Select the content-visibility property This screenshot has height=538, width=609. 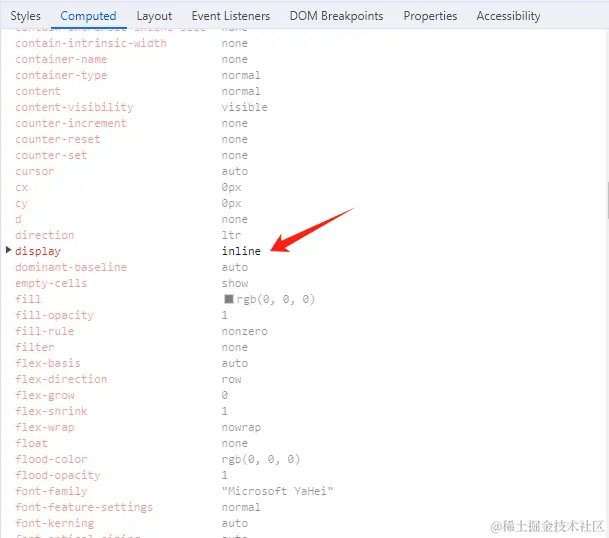click(74, 107)
